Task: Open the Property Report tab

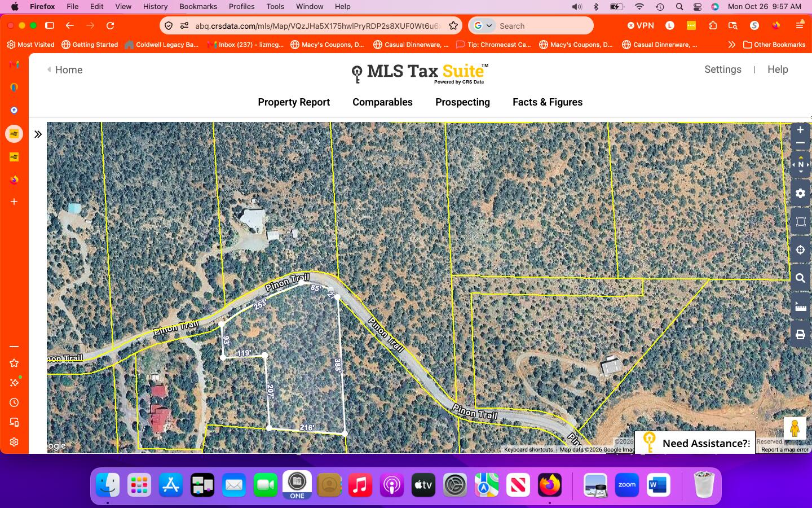Action: (x=294, y=102)
